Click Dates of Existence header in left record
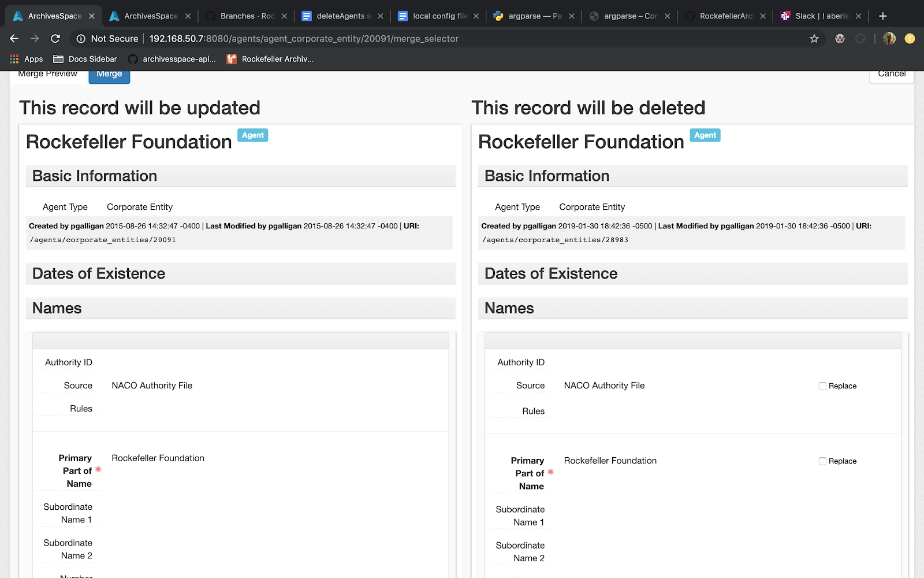The image size is (924, 578). pos(240,273)
